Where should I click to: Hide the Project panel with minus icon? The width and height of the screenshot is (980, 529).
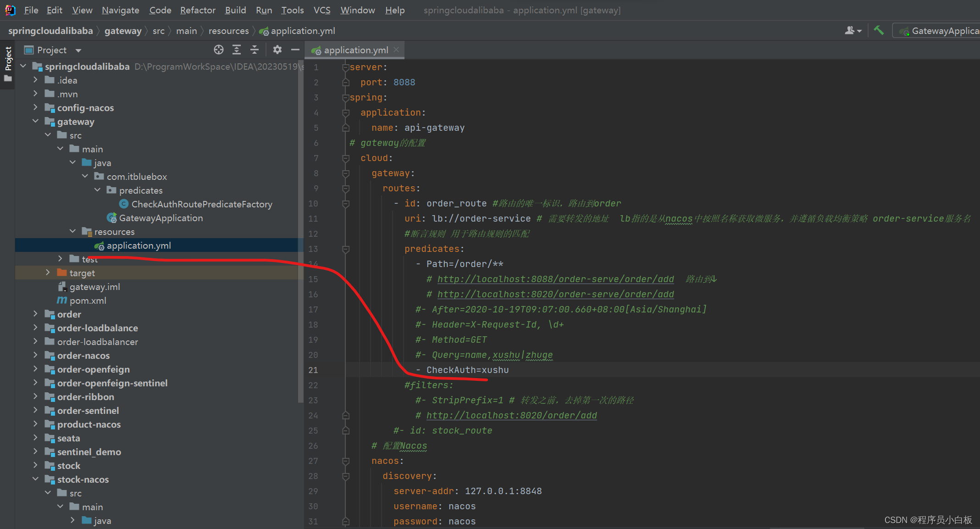[x=295, y=50]
